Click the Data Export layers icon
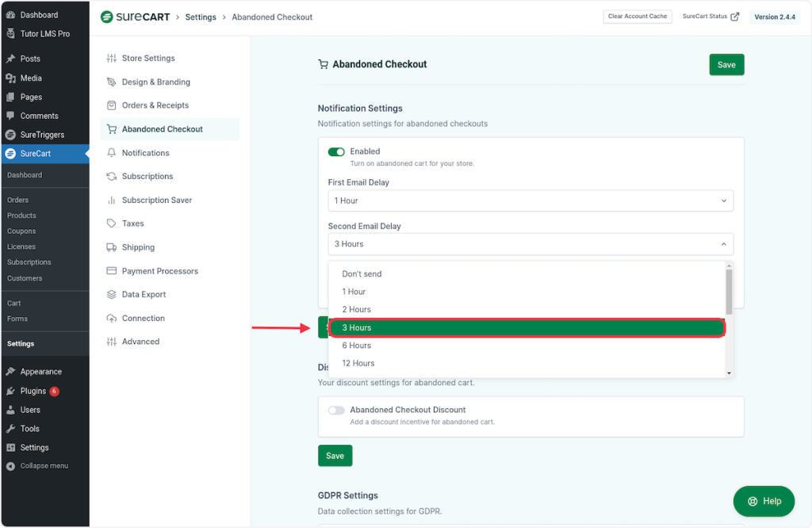The image size is (812, 528). (112, 295)
